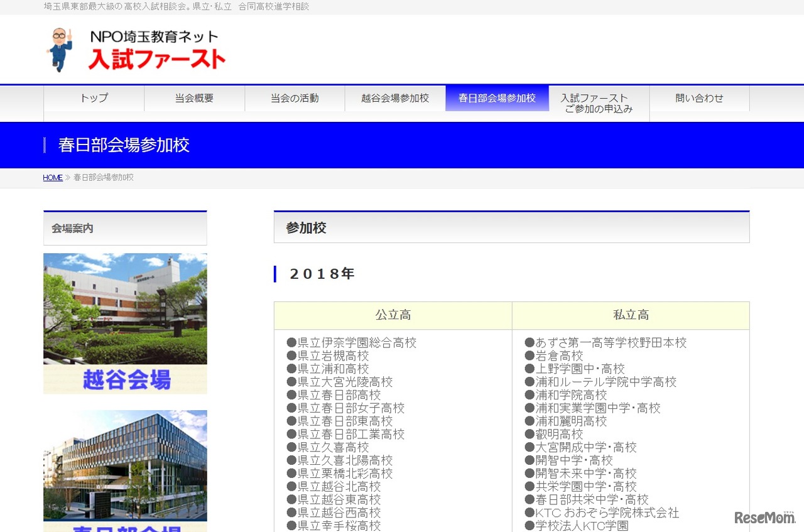Screen dimensions: 804x532
Task: Click 県立越谷西高校 entry
Action: point(334,513)
